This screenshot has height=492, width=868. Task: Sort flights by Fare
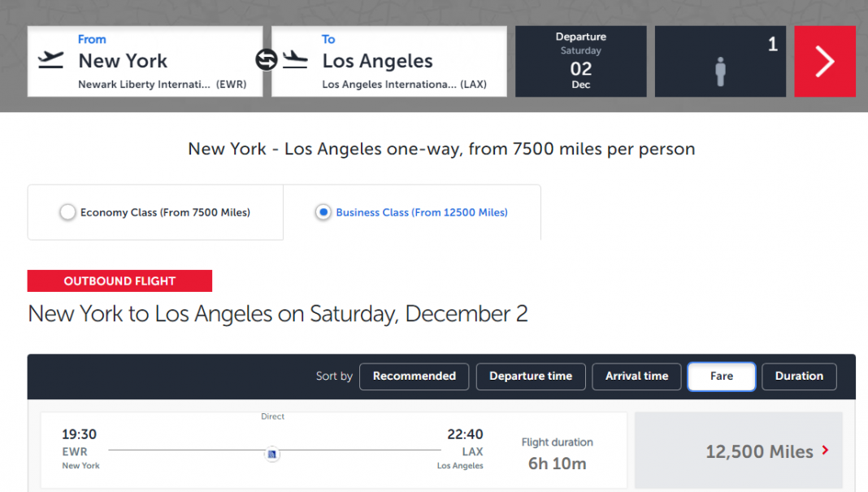pos(721,376)
